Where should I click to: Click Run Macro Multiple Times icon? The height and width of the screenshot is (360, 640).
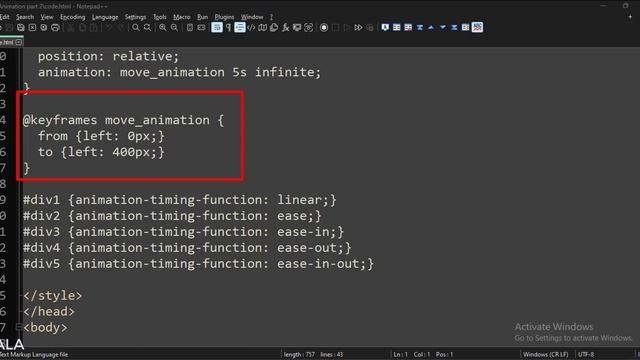tap(358, 27)
